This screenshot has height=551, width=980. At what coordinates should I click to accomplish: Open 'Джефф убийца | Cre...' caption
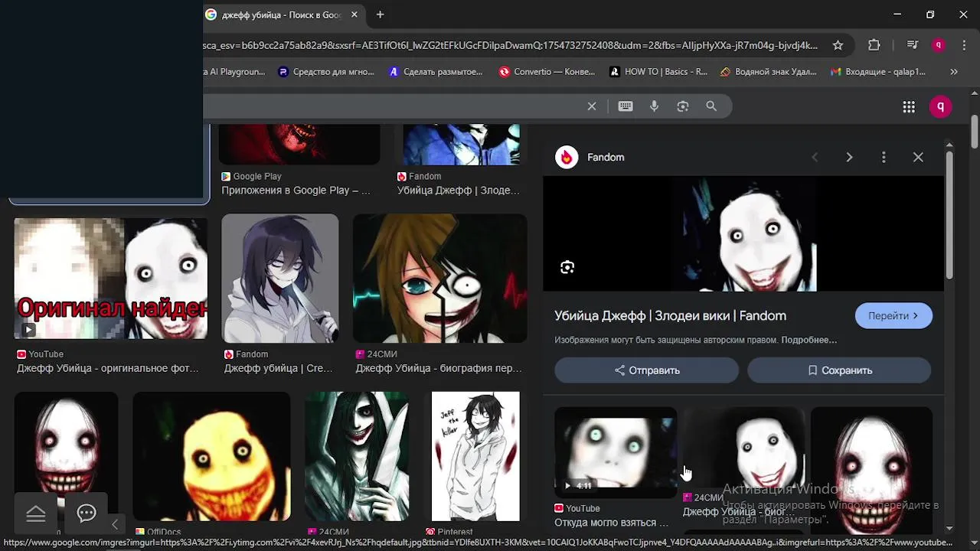pyautogui.click(x=279, y=368)
